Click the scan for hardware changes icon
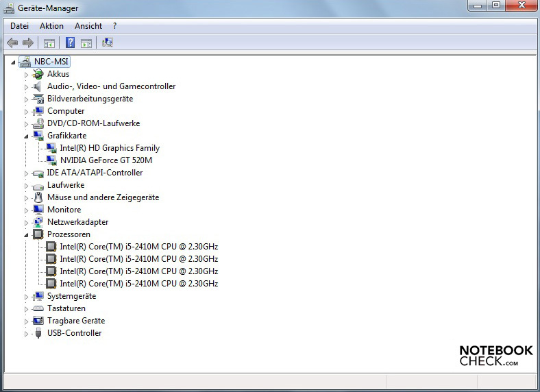The image size is (540, 392). coord(108,42)
